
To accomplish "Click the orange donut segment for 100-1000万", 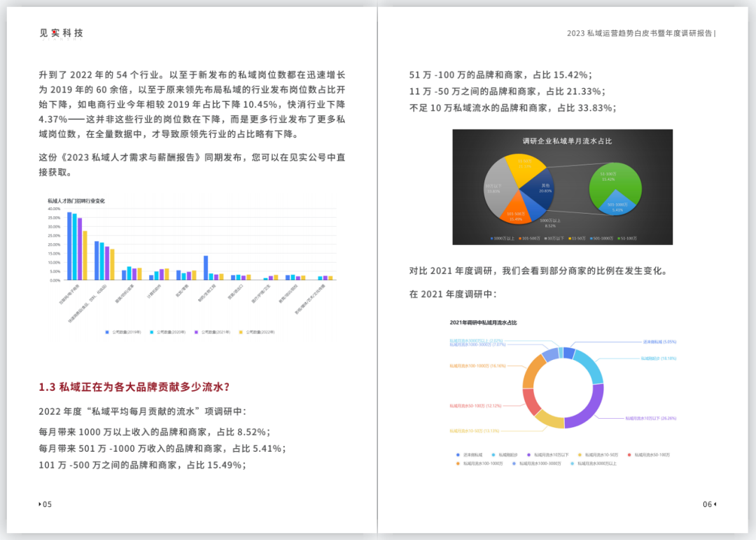I will click(x=533, y=371).
